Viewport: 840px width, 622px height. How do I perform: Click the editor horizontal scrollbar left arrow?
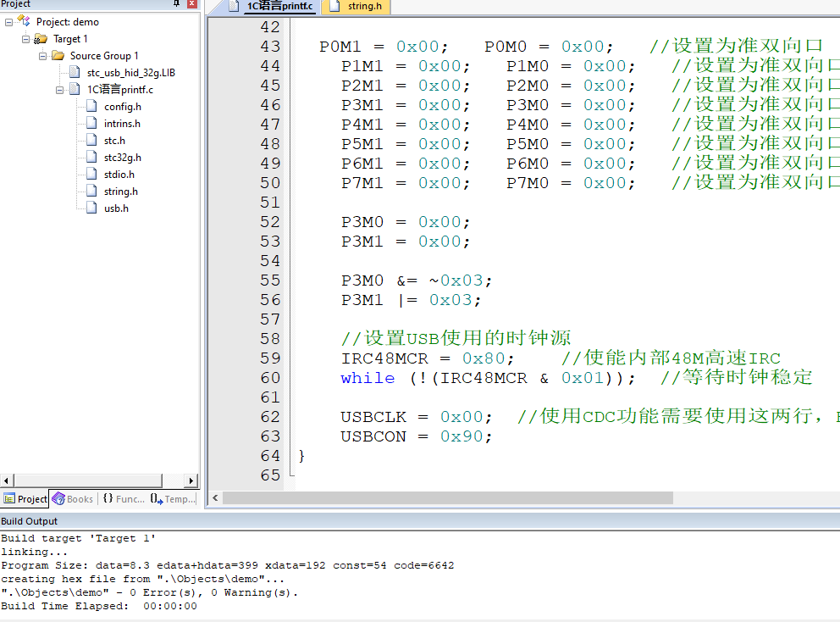click(215, 498)
